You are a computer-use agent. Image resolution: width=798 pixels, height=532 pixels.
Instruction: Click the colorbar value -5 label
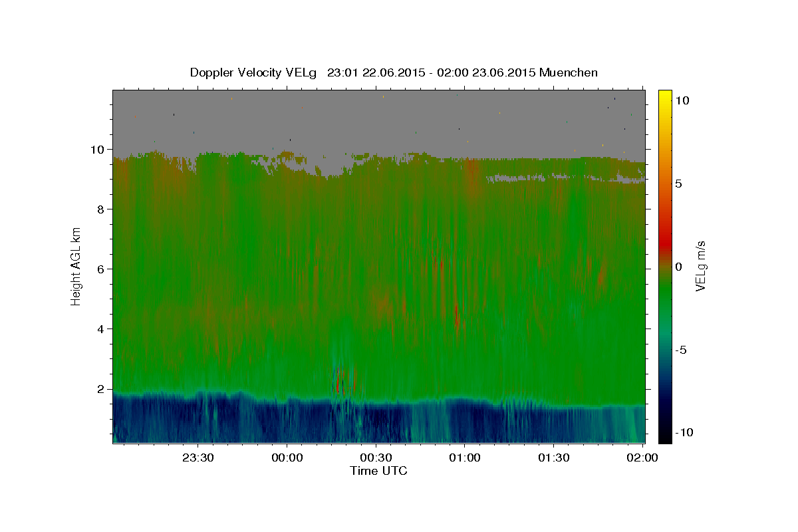(680, 350)
